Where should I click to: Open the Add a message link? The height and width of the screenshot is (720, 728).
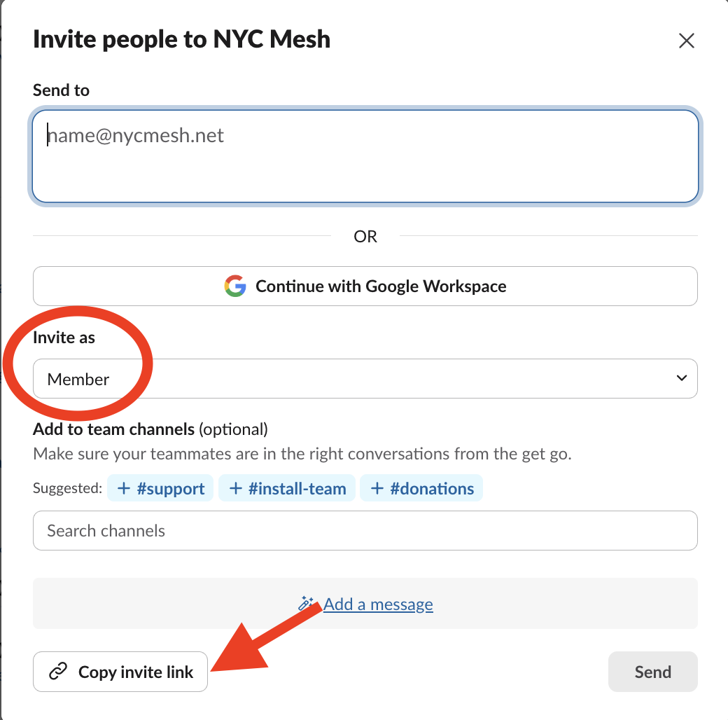coord(378,604)
